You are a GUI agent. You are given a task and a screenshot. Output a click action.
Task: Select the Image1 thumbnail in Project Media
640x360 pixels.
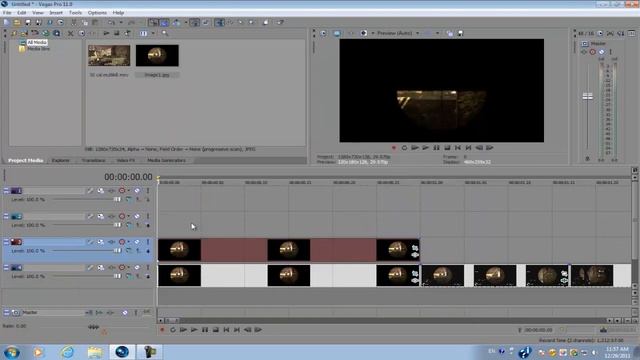click(157, 56)
